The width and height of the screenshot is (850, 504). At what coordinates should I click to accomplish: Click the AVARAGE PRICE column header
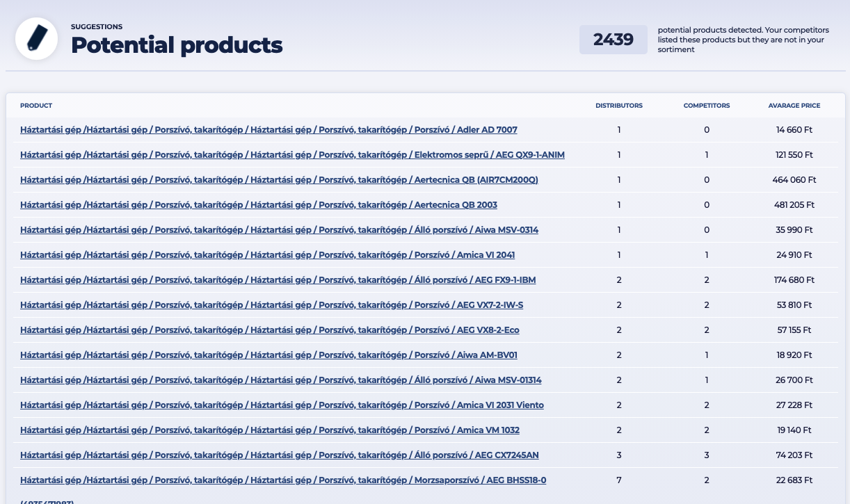794,106
